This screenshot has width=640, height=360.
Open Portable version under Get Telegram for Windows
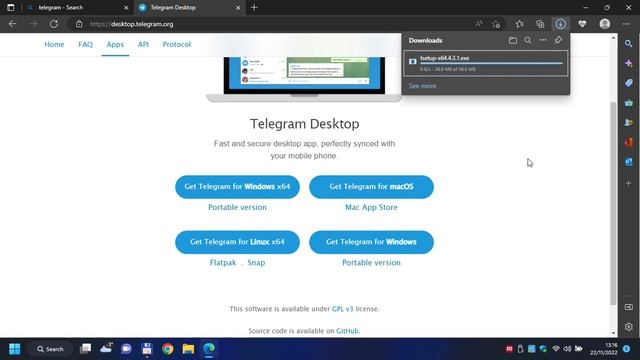tap(371, 262)
